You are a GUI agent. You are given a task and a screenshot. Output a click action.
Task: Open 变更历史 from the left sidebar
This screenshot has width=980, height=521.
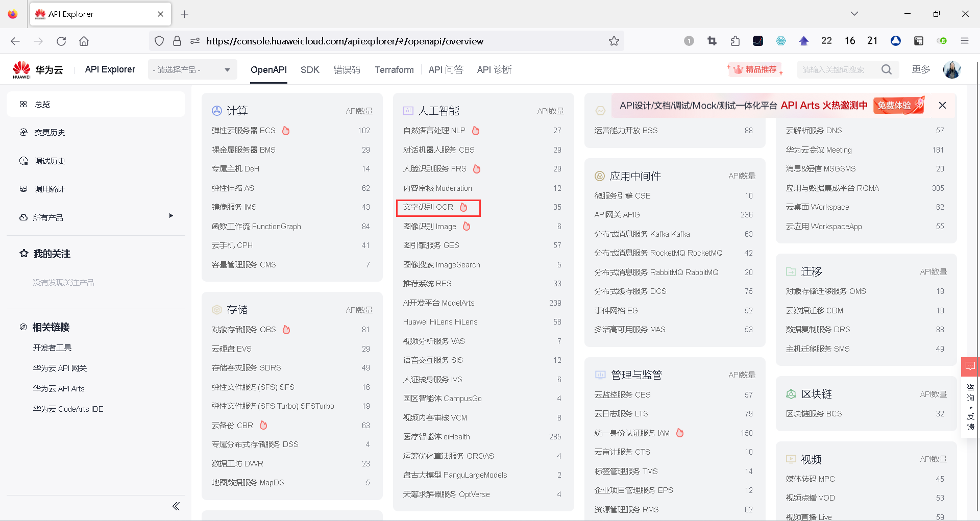tap(50, 132)
